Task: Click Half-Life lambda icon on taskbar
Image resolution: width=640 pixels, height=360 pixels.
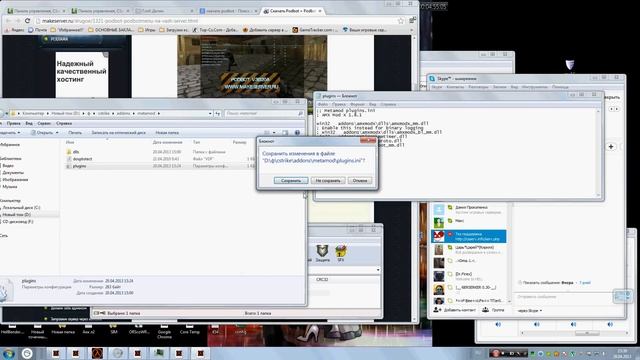Action: (97, 353)
